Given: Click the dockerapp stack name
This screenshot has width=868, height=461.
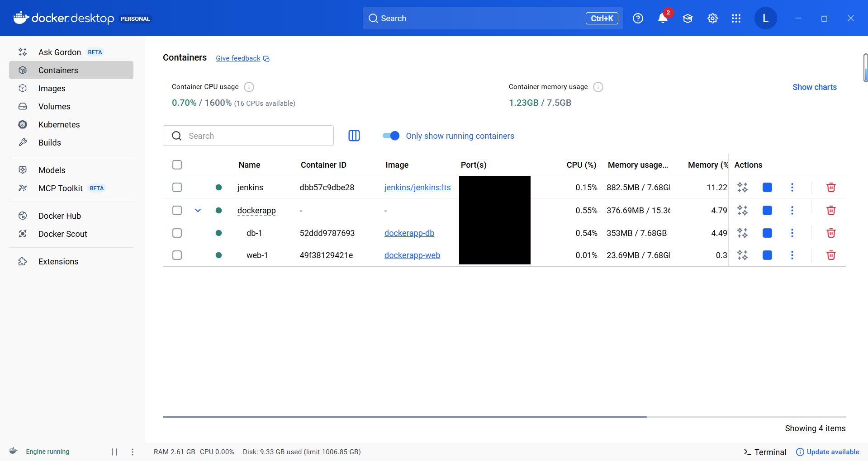Looking at the screenshot, I should (x=256, y=210).
